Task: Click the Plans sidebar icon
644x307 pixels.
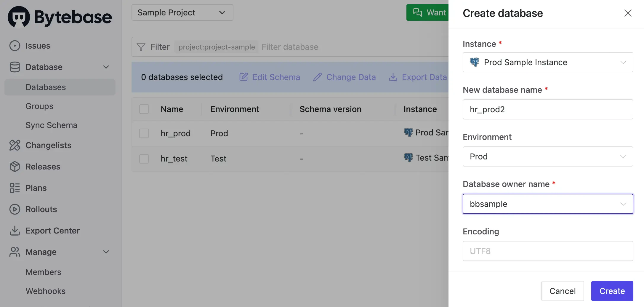Action: tap(15, 188)
